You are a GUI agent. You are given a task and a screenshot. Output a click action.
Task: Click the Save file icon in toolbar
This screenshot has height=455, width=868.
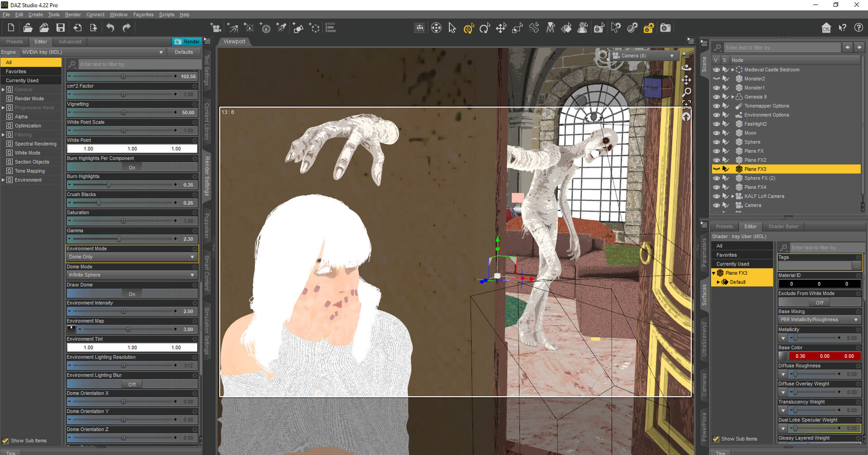(60, 28)
